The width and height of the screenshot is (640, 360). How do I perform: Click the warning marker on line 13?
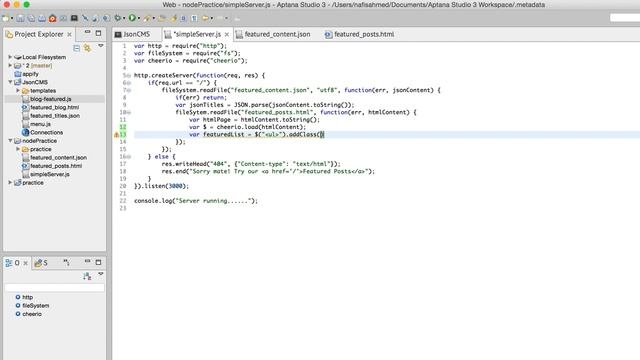[116, 134]
